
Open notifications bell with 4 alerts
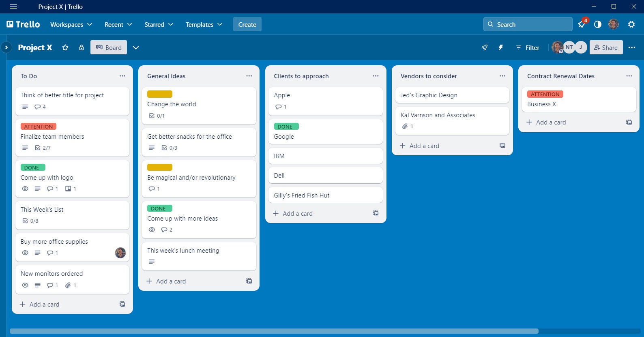(x=582, y=24)
